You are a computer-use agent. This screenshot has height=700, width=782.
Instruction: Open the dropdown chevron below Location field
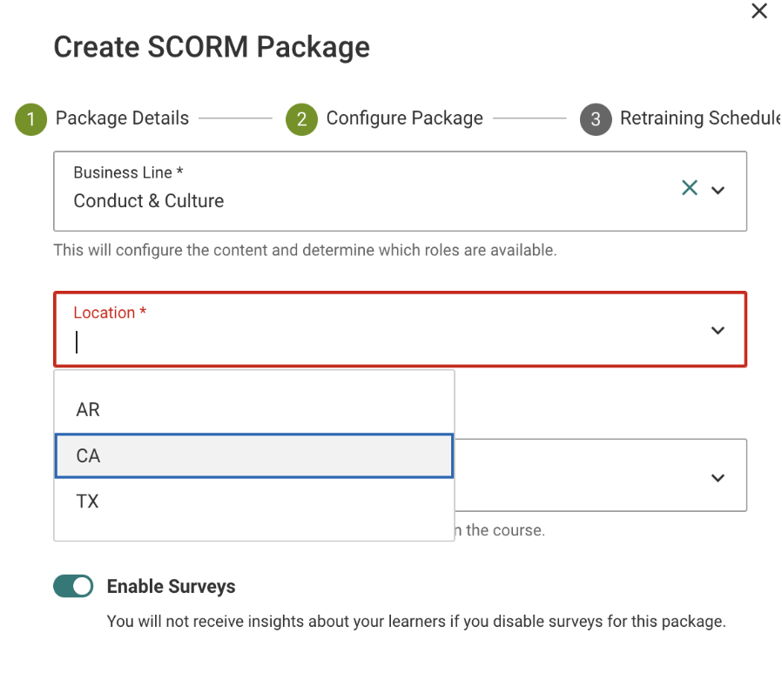718,478
